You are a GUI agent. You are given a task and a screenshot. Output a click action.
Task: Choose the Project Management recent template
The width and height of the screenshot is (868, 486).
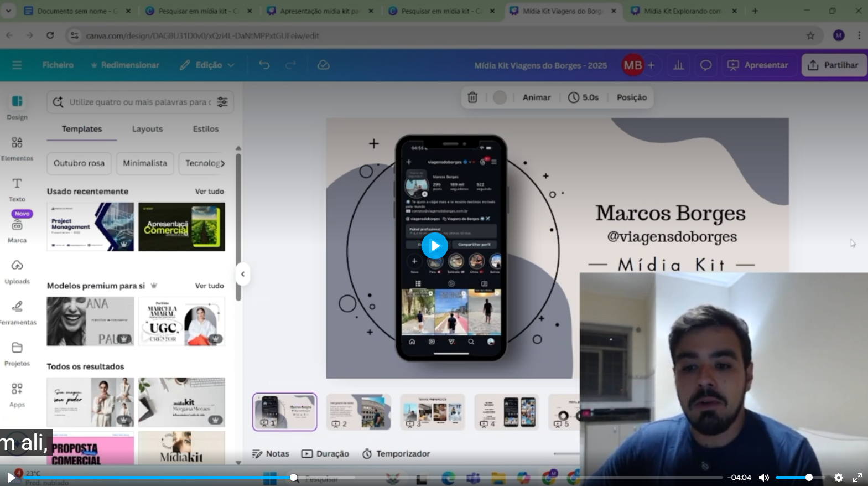tap(90, 227)
